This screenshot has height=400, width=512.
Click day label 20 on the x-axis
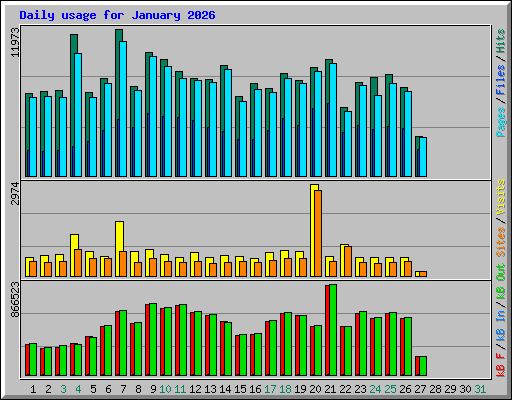point(315,389)
